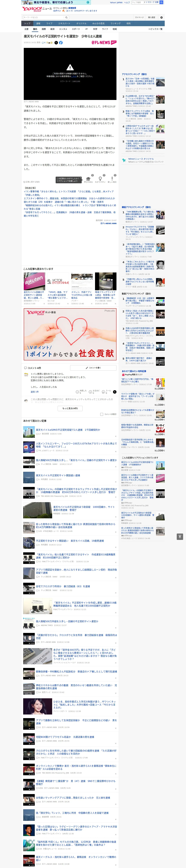
Task: Focus the ウェブ検索 input at top
Action: tap(137, 2)
